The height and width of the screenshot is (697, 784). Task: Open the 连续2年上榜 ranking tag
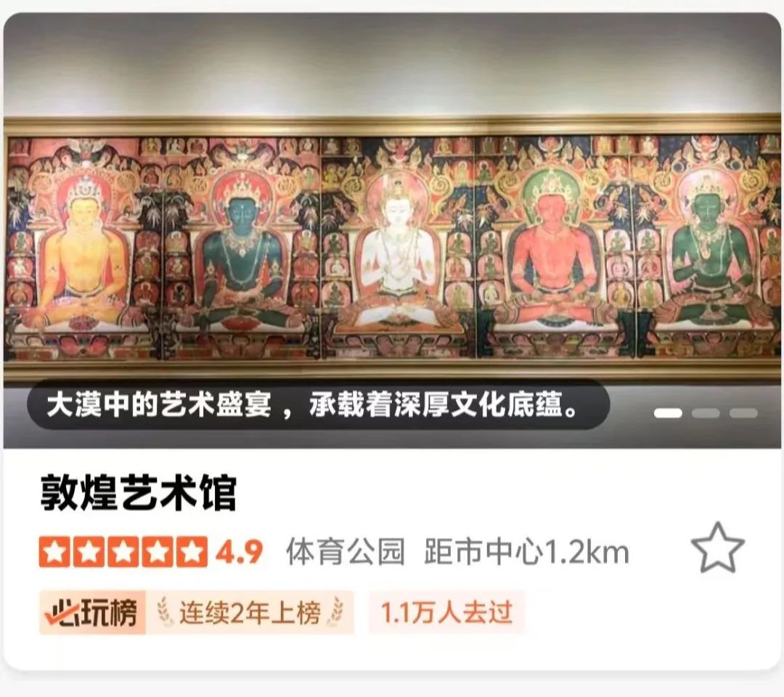(250, 613)
